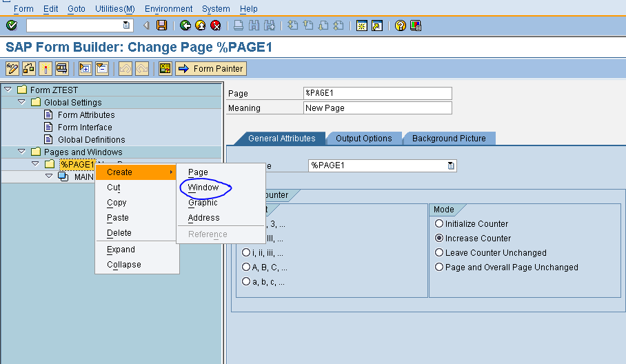Click the Save floppy disk icon
The height and width of the screenshot is (364, 626).
(x=162, y=26)
